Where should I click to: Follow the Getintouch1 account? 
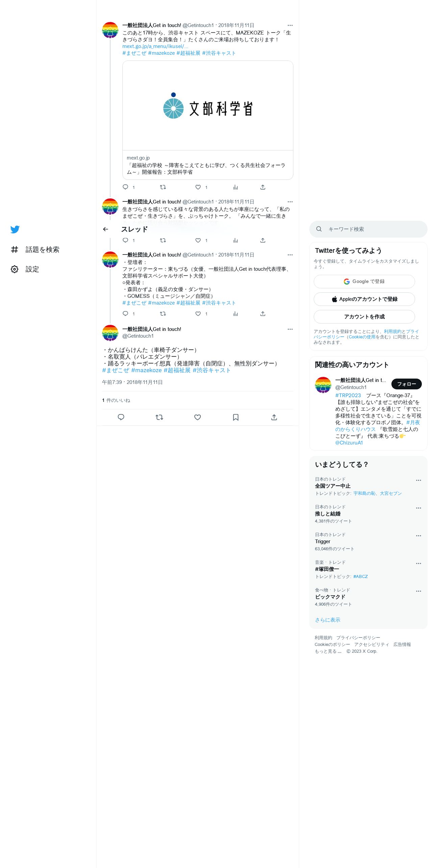tap(406, 384)
